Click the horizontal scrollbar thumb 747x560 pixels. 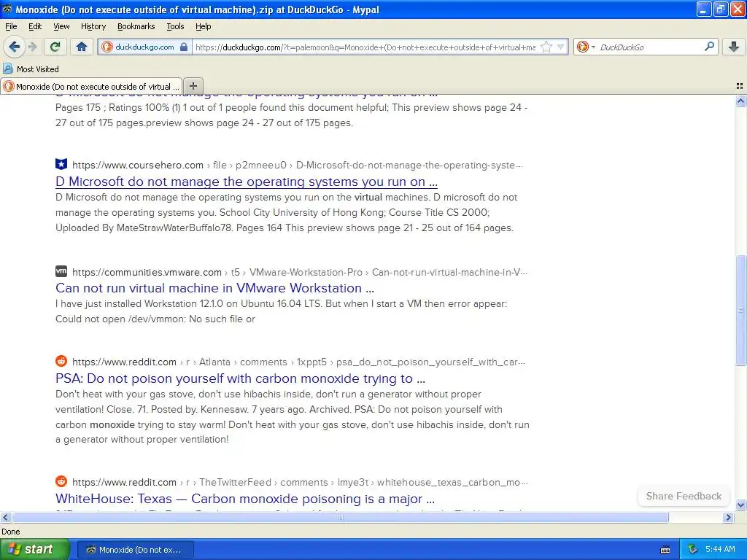tap(340, 517)
